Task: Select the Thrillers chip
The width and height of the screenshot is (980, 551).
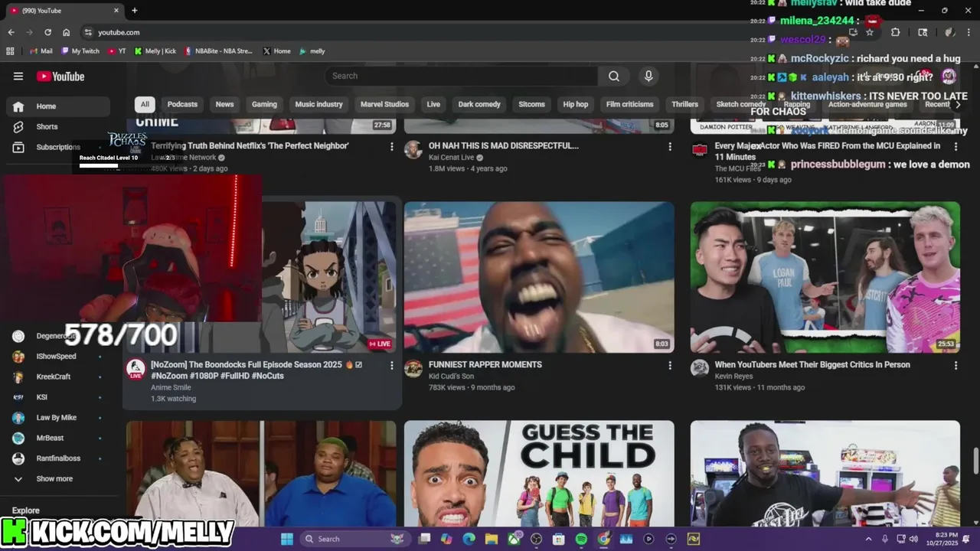Action: tap(684, 104)
